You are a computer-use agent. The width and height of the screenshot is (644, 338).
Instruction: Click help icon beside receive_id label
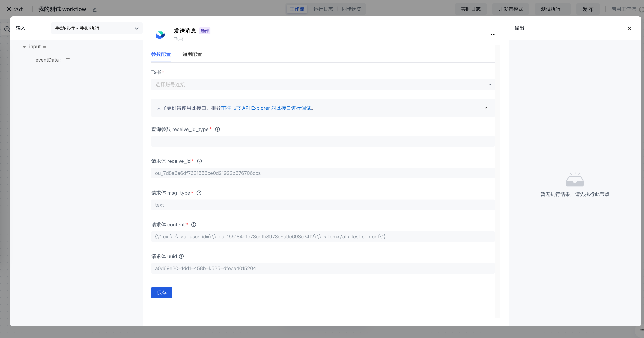(x=199, y=161)
